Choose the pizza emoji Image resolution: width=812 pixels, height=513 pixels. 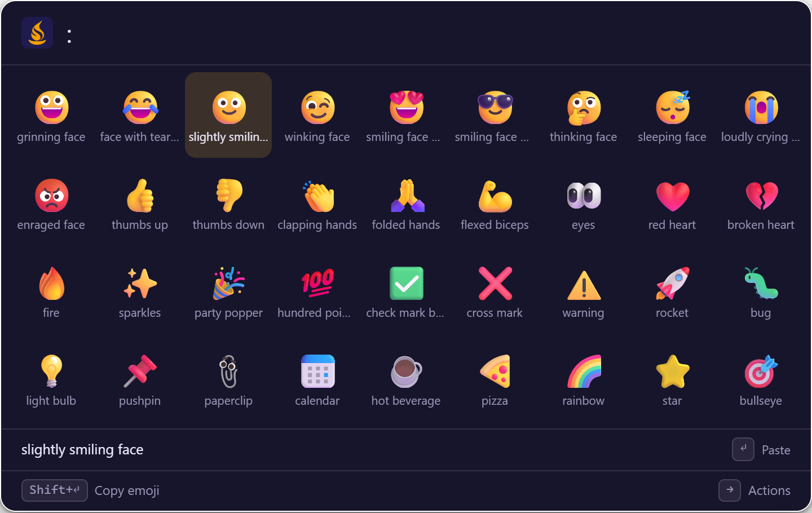tap(495, 379)
